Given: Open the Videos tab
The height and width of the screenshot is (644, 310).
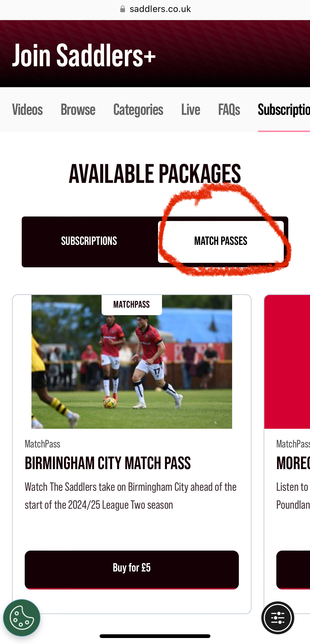Looking at the screenshot, I should click(27, 110).
